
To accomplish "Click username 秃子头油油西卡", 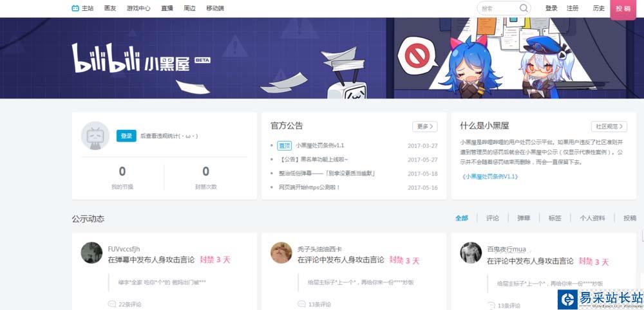I will tap(319, 250).
